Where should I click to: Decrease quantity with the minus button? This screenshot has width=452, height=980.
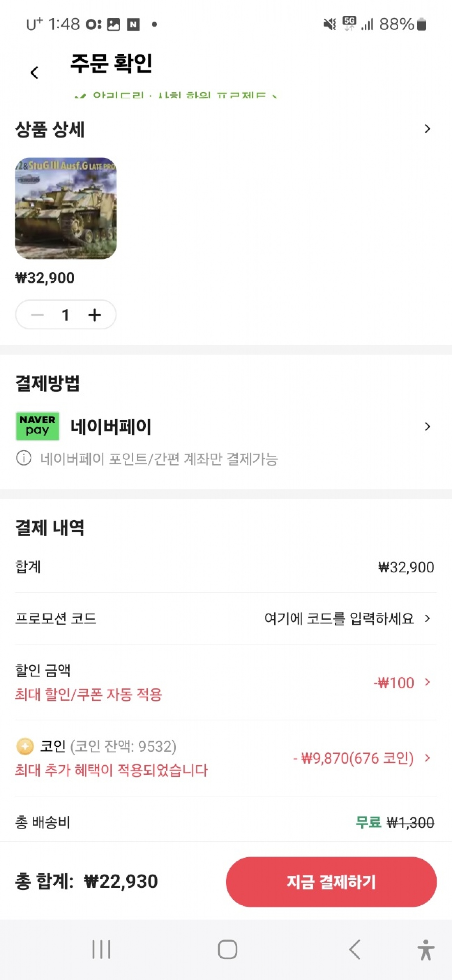click(38, 315)
